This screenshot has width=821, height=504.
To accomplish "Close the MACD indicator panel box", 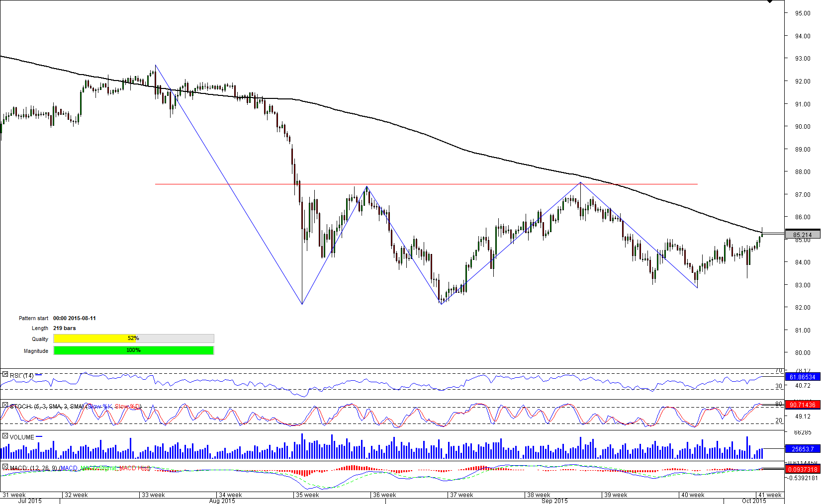I will pyautogui.click(x=5, y=467).
